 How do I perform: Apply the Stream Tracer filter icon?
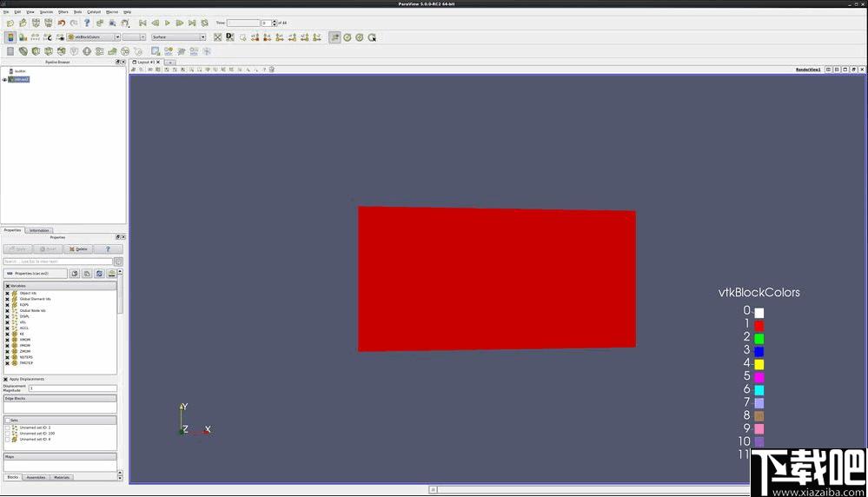pyautogui.click(x=100, y=51)
